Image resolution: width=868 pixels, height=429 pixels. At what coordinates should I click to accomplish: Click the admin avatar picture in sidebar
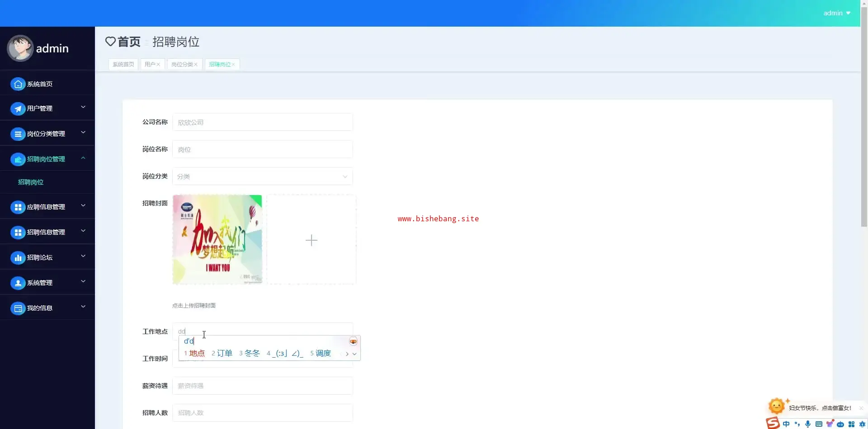(x=20, y=48)
